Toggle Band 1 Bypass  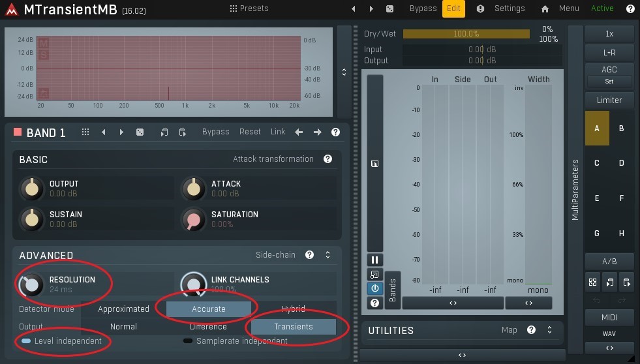pos(215,132)
